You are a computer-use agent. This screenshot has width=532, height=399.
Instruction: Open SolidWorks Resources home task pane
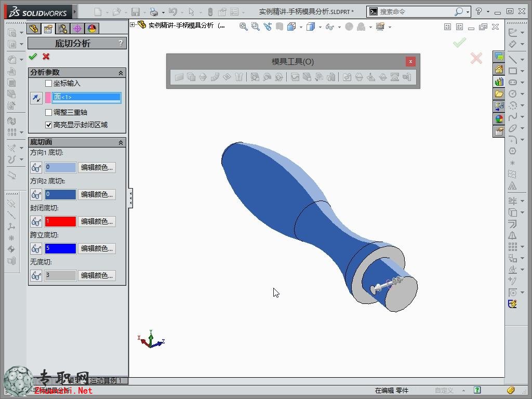point(499,70)
